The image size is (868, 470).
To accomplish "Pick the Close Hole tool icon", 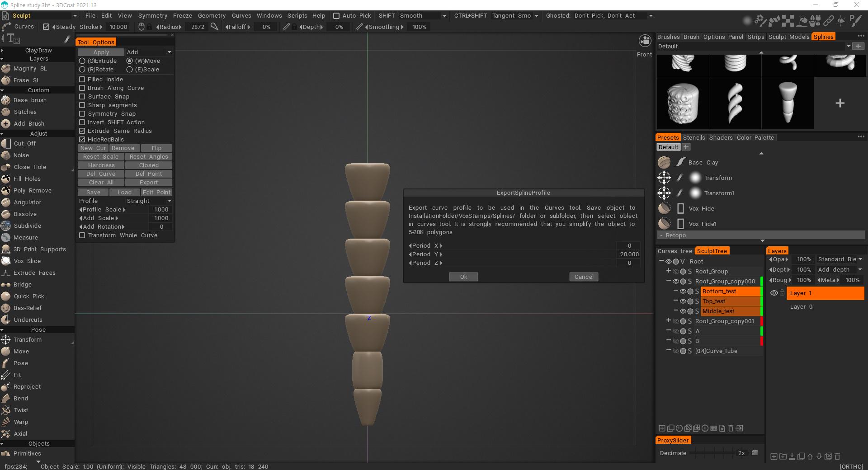I will tap(6, 167).
